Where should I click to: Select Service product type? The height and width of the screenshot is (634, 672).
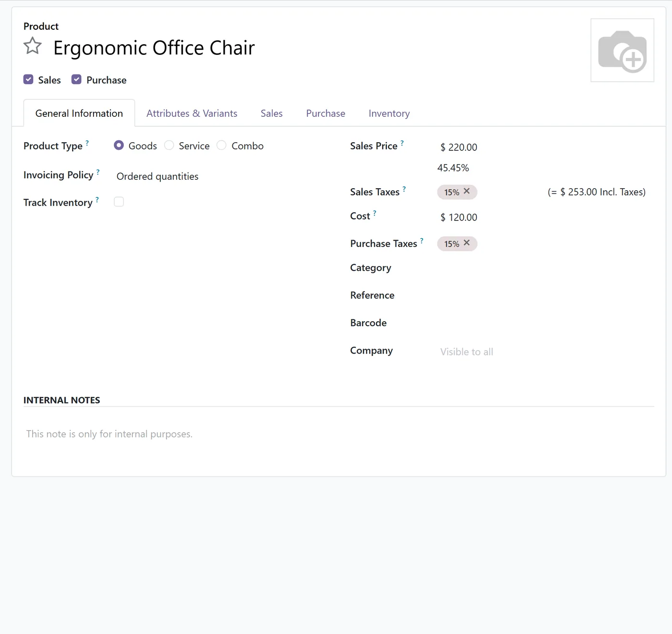[169, 146]
